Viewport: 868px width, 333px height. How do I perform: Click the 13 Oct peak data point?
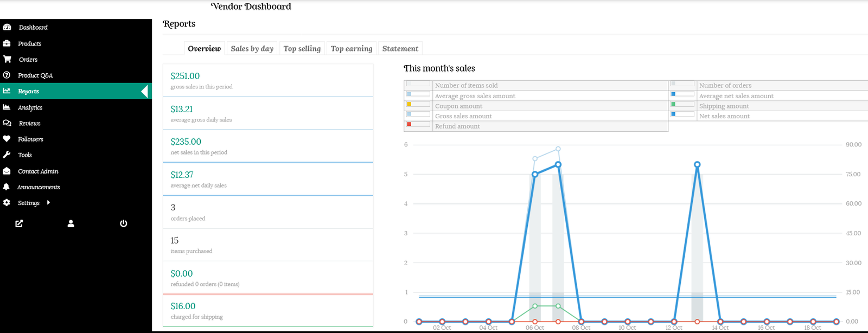point(697,164)
